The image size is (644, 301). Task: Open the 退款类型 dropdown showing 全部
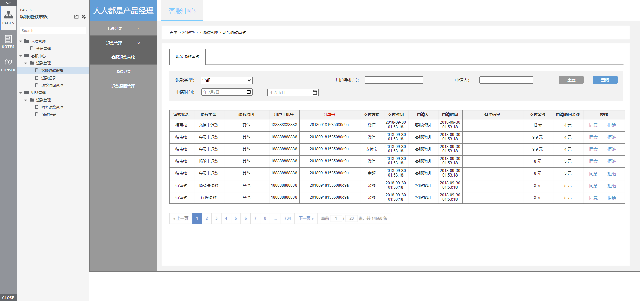click(226, 80)
